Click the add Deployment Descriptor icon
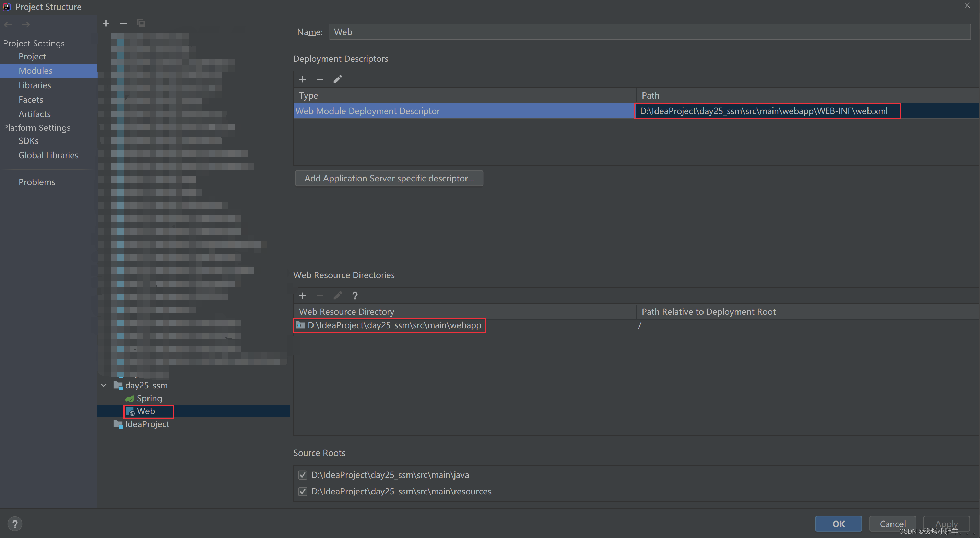This screenshot has width=980, height=538. point(303,79)
